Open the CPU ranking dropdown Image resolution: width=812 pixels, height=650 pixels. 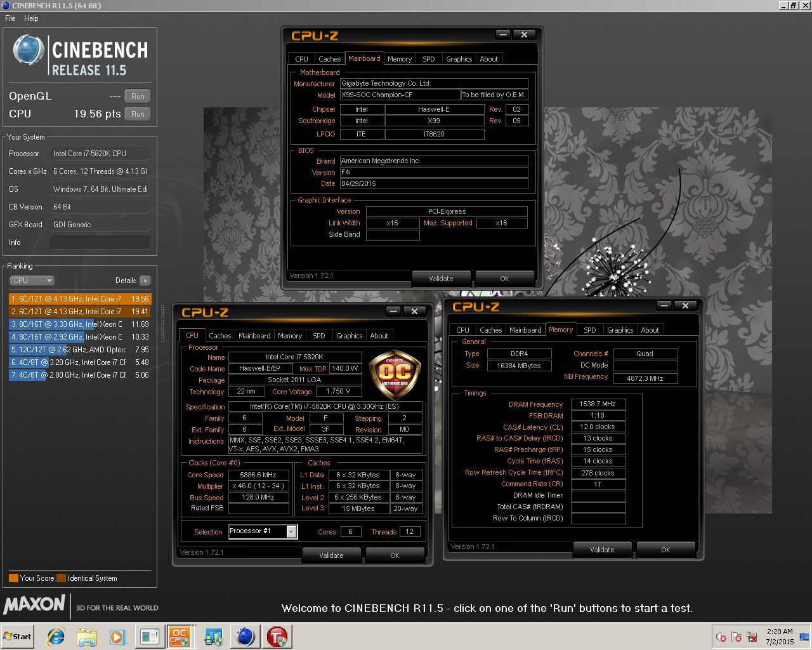[x=32, y=280]
